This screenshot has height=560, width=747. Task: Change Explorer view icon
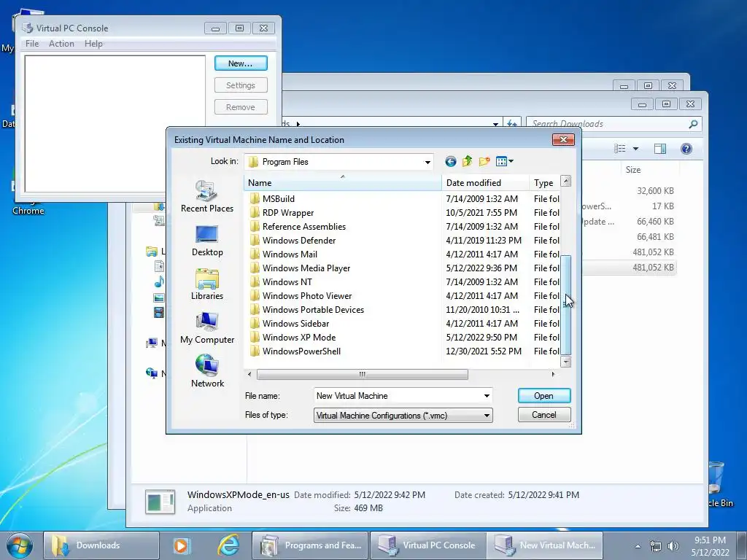pyautogui.click(x=620, y=149)
